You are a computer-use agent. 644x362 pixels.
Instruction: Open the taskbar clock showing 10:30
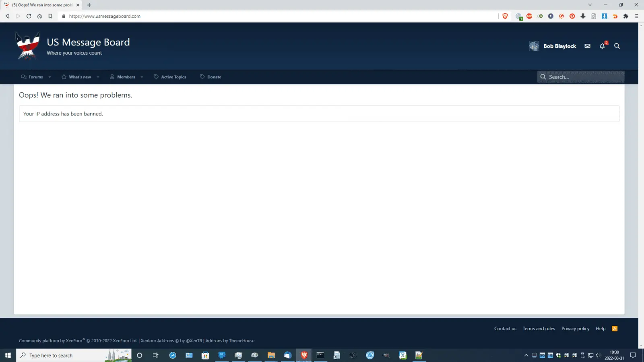(x=614, y=355)
